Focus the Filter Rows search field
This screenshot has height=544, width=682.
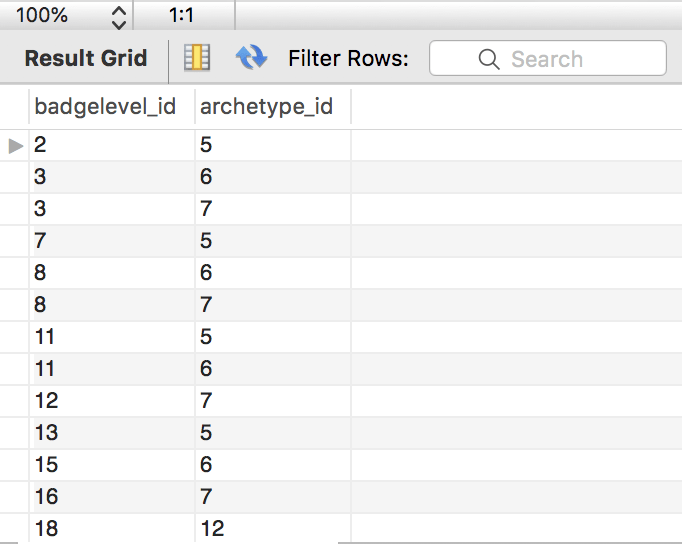pos(560,59)
